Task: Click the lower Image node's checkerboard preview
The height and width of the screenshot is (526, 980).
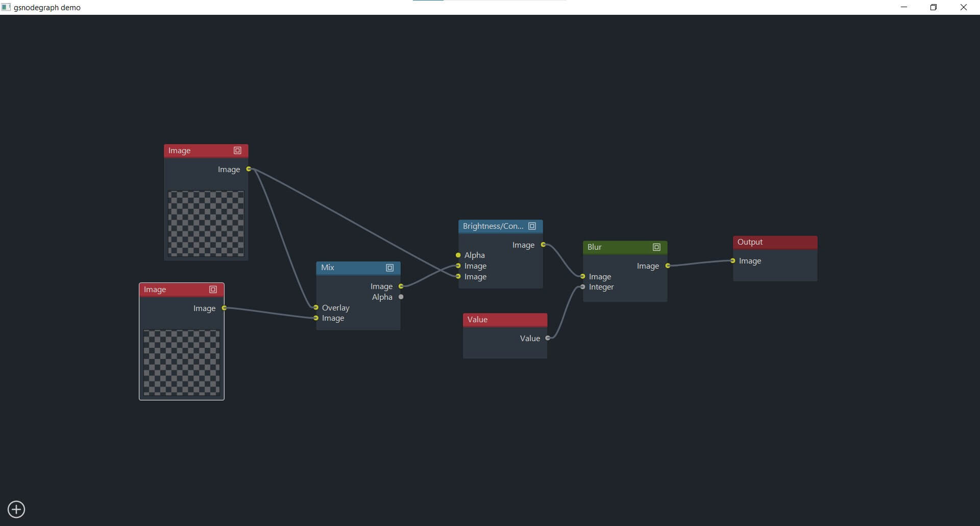Action: [181, 363]
